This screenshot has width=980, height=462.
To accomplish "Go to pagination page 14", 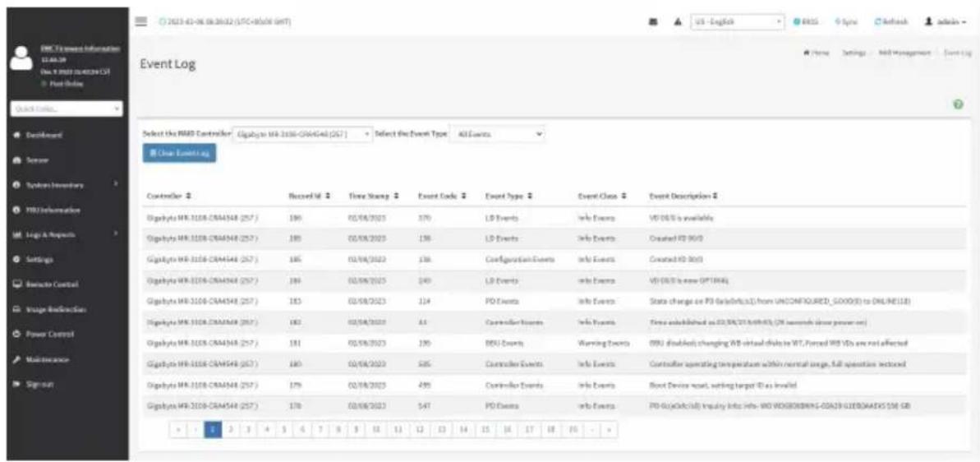I will tap(462, 430).
